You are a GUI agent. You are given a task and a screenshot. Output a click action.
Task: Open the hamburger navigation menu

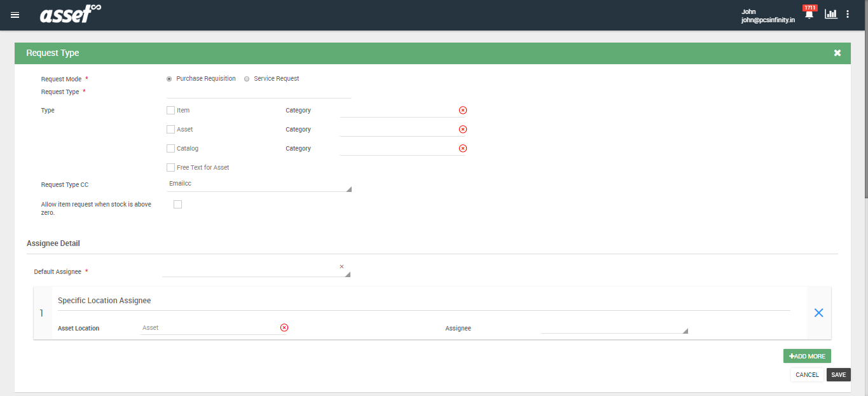click(15, 15)
